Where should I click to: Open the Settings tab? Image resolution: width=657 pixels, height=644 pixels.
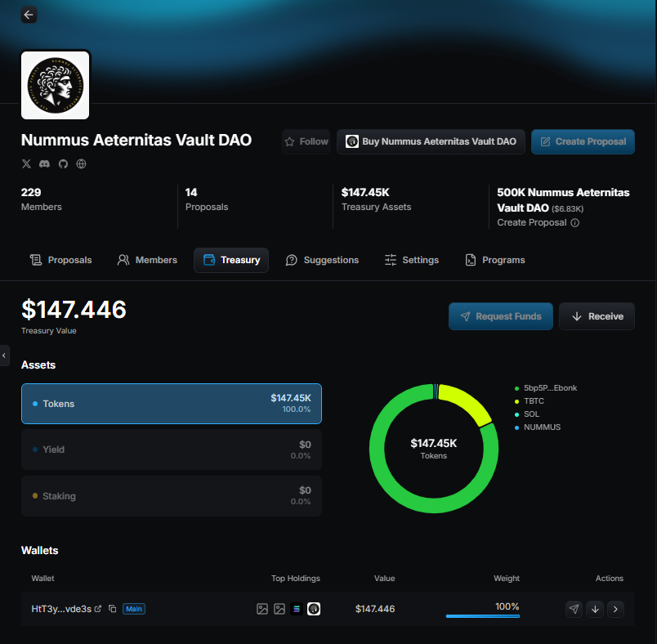click(412, 260)
